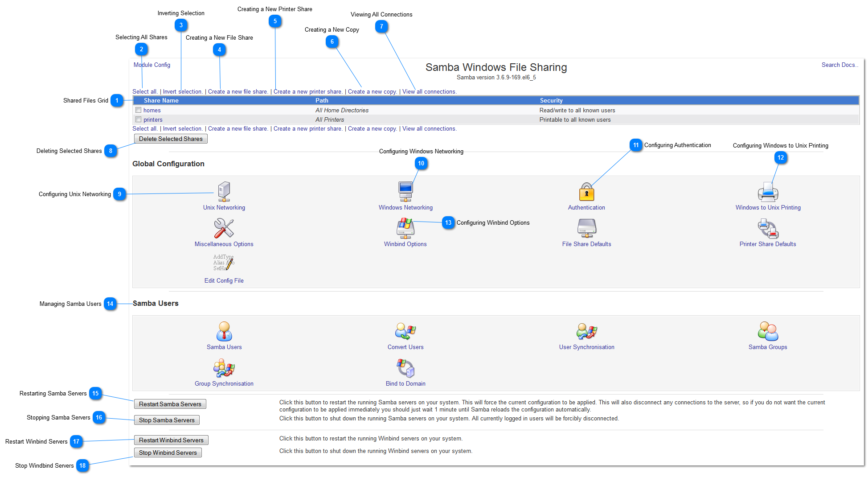
Task: Click the Windows to Unix Printing text link
Action: point(768,208)
